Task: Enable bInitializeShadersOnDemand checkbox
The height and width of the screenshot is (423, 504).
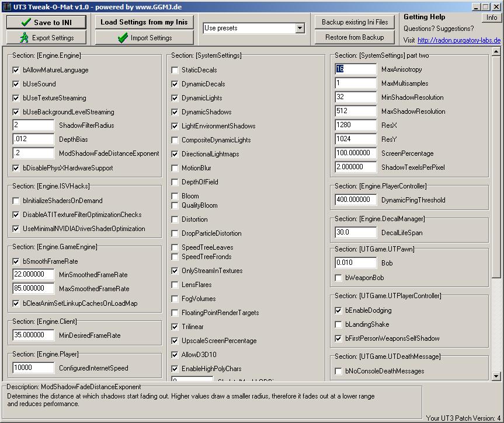Action: (16, 201)
